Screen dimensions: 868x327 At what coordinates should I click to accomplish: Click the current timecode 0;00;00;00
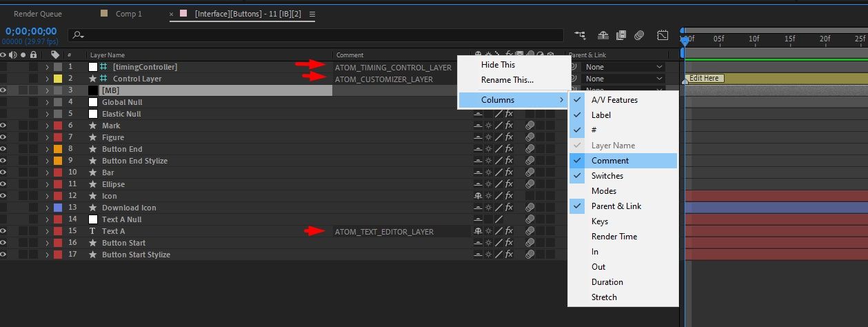pyautogui.click(x=30, y=31)
